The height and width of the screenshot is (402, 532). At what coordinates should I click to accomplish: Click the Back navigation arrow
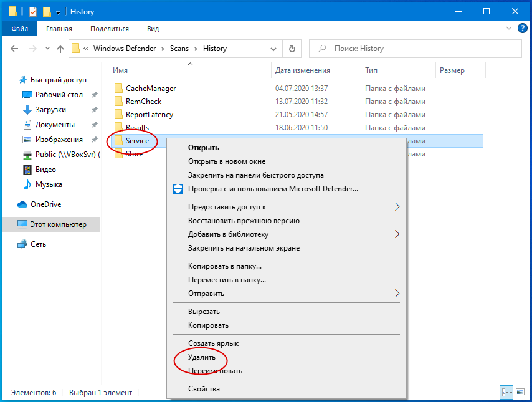(15, 49)
